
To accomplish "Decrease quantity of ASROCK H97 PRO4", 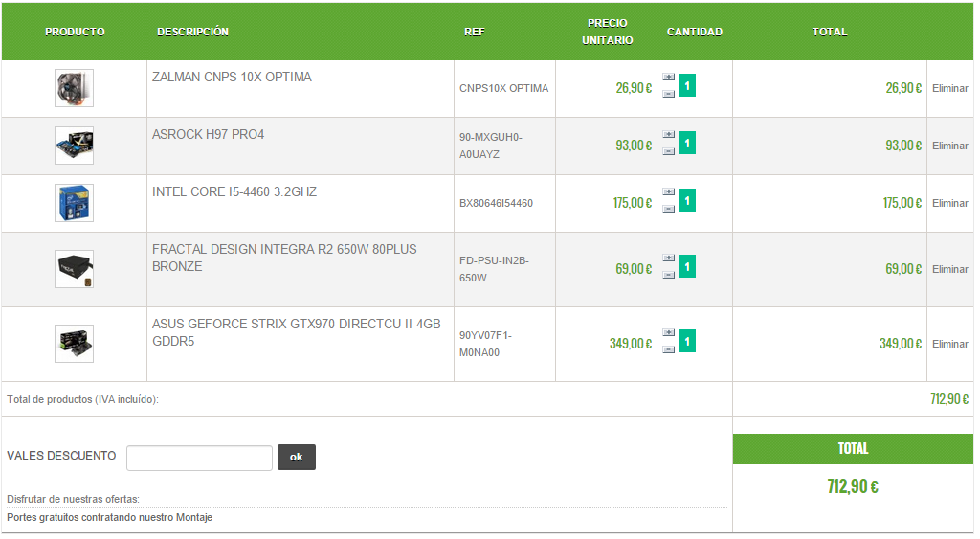I will [x=669, y=151].
